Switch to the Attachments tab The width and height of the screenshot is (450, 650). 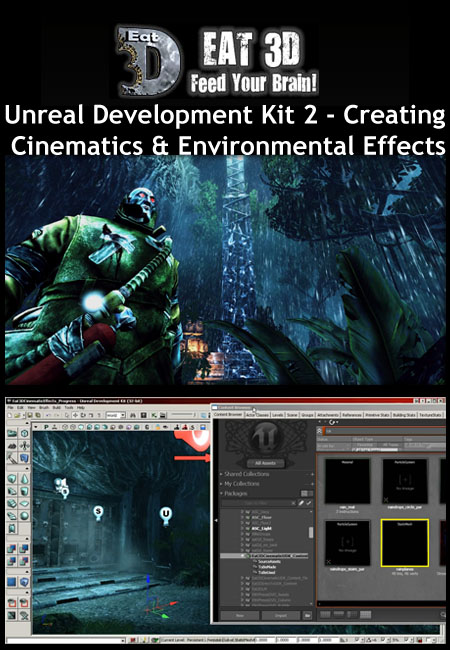tap(328, 415)
